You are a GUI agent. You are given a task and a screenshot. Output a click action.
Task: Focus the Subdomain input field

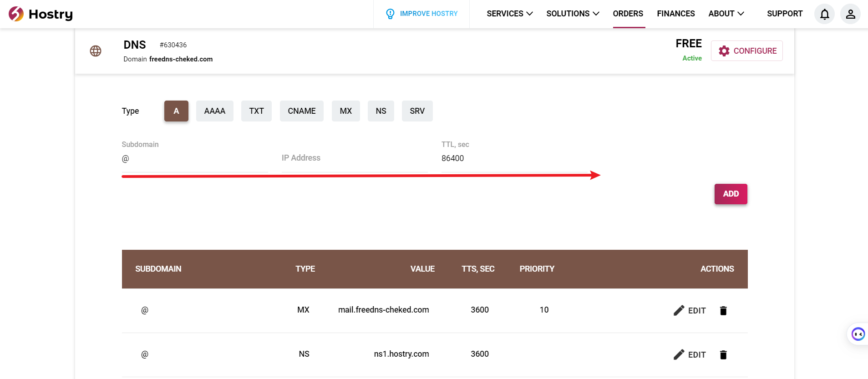pos(195,158)
